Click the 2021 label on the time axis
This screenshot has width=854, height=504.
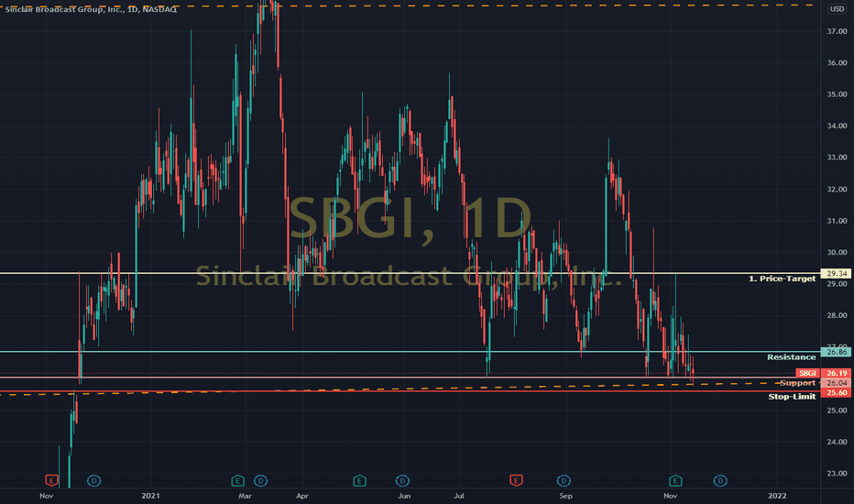click(x=151, y=495)
